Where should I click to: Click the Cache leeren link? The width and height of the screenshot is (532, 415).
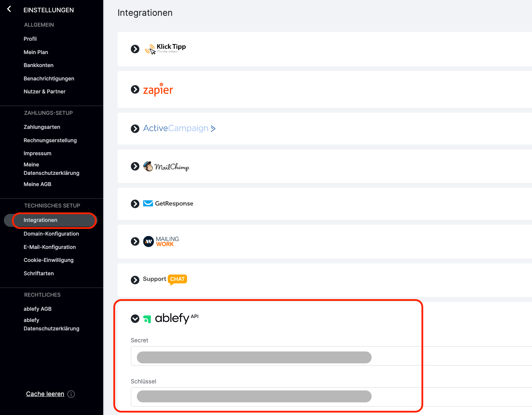[x=45, y=394]
